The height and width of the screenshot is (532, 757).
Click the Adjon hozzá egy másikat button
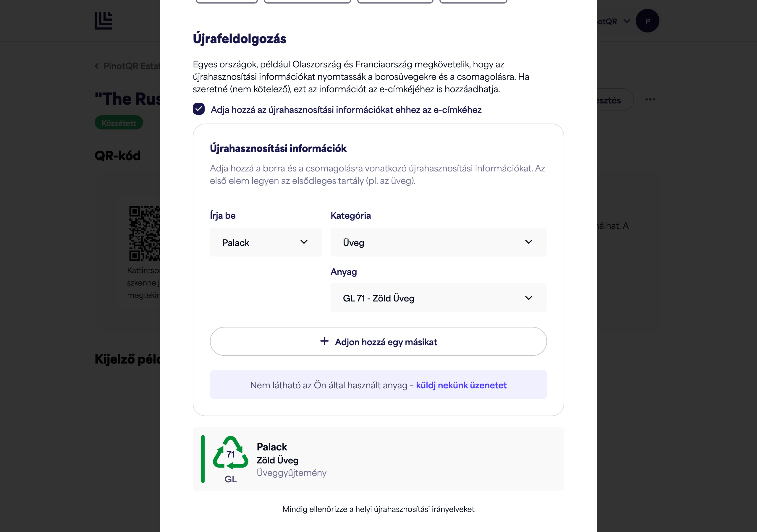(x=378, y=341)
